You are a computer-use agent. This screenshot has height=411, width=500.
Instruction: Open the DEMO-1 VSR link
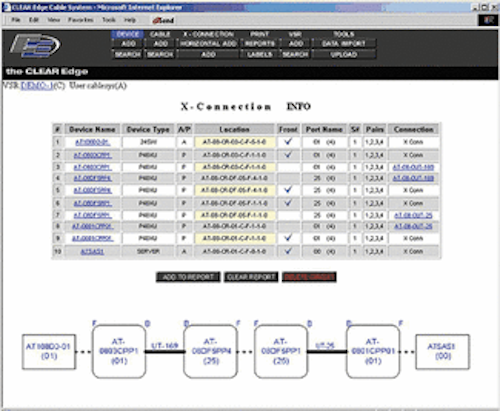click(37, 86)
